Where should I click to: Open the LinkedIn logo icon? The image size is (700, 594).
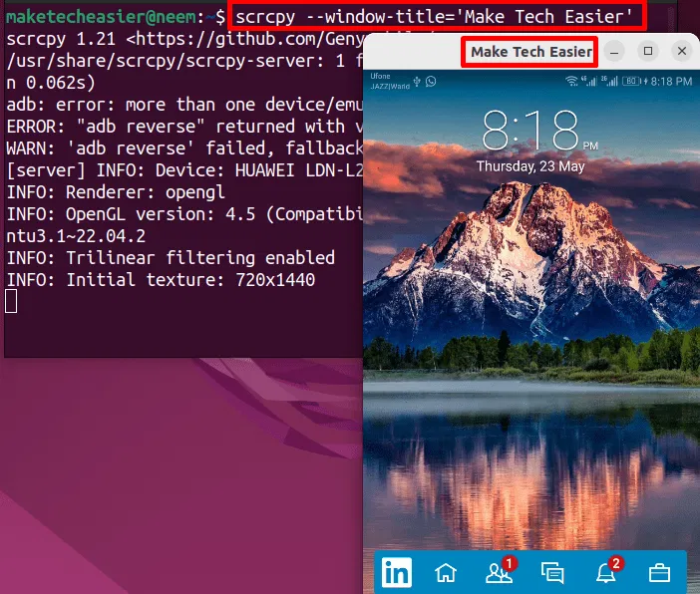click(x=397, y=572)
